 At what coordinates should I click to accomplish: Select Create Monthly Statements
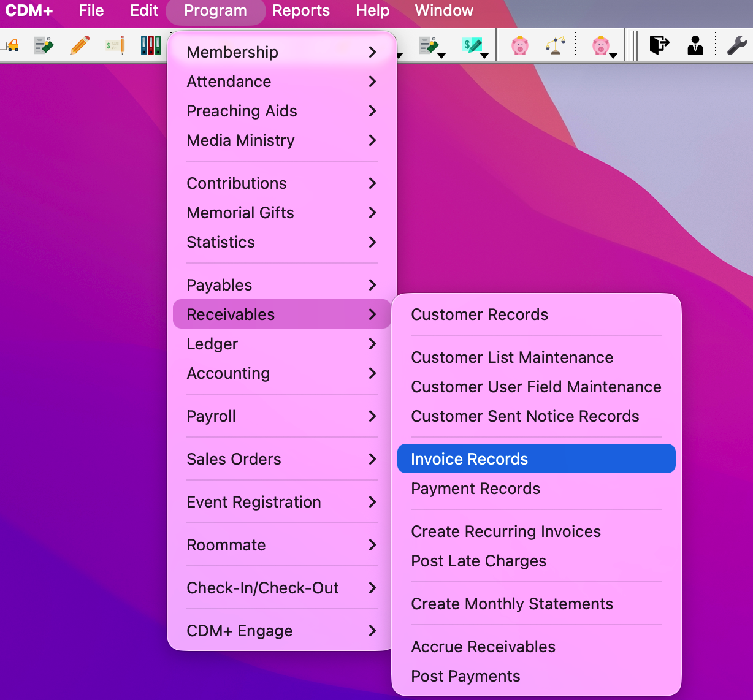tap(537, 604)
